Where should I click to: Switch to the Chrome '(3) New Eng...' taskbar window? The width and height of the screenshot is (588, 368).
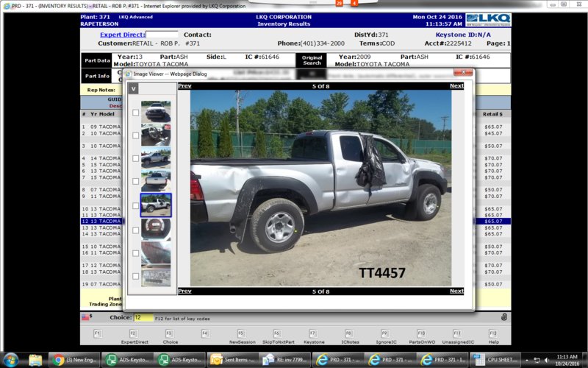75,360
